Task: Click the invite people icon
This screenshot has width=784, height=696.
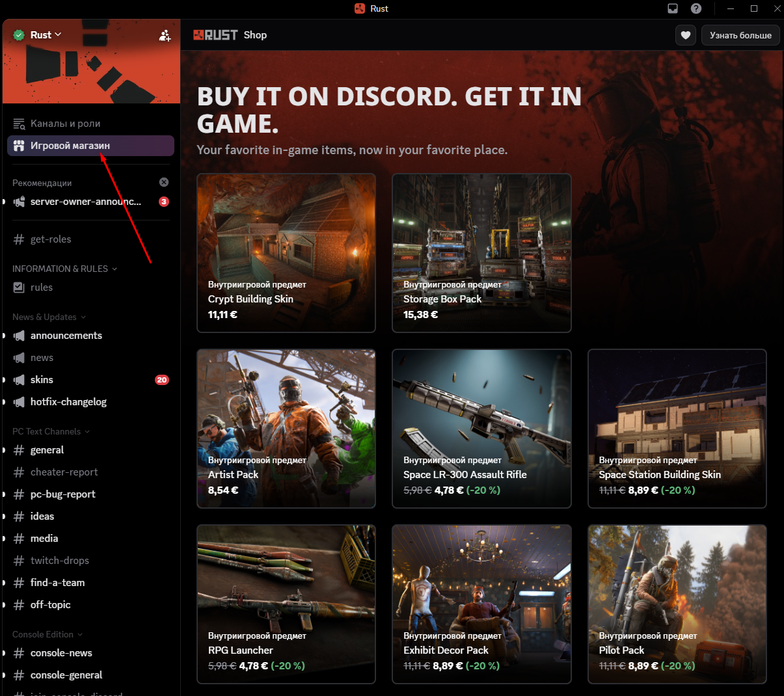Action: point(165,35)
